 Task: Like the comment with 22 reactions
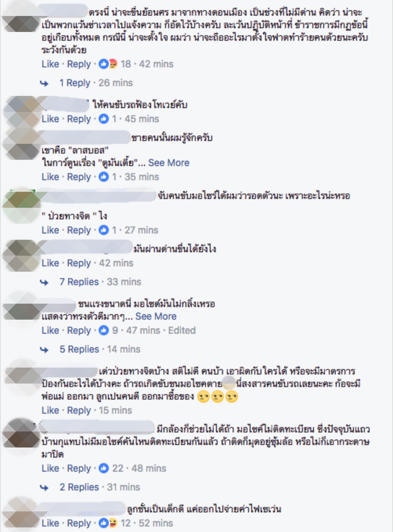[x=50, y=468]
